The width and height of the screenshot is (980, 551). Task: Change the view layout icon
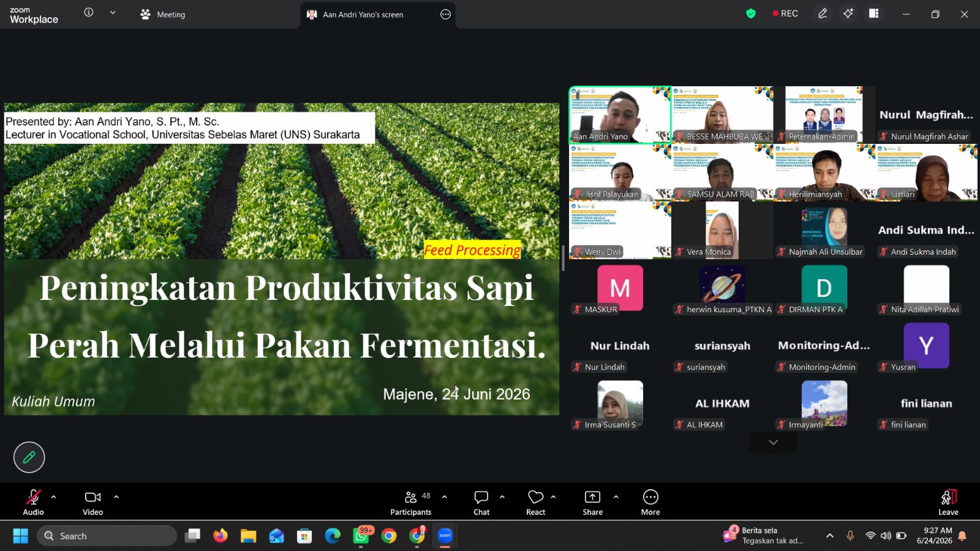click(874, 13)
